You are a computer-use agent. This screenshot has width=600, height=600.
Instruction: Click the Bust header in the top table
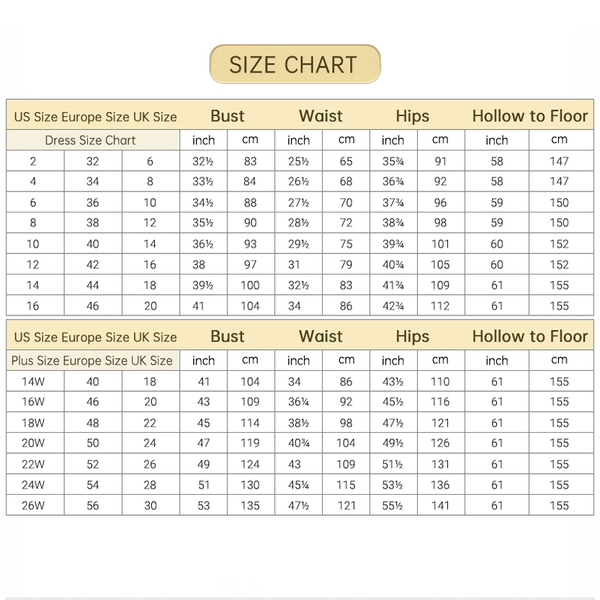pos(227,116)
